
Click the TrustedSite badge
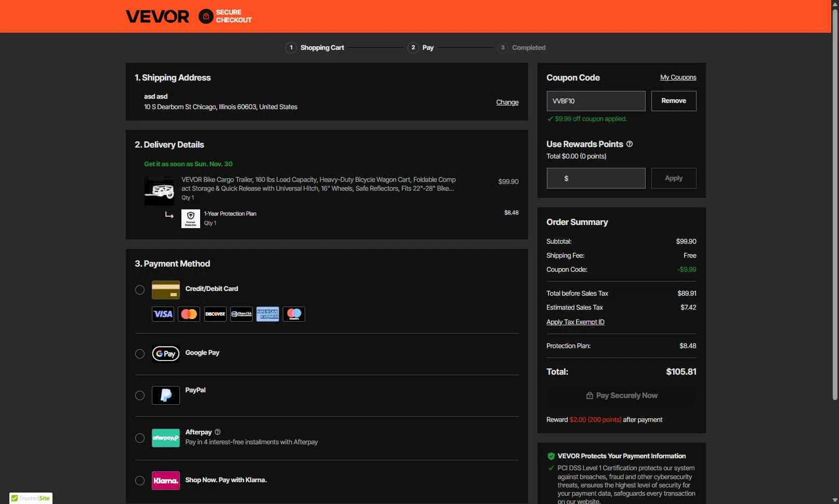(x=31, y=498)
